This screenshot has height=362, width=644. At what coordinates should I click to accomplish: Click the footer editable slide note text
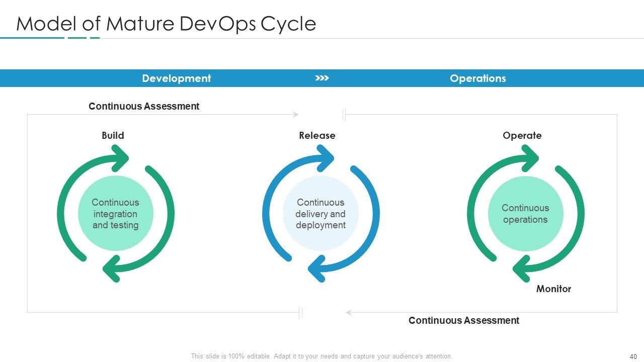click(321, 356)
